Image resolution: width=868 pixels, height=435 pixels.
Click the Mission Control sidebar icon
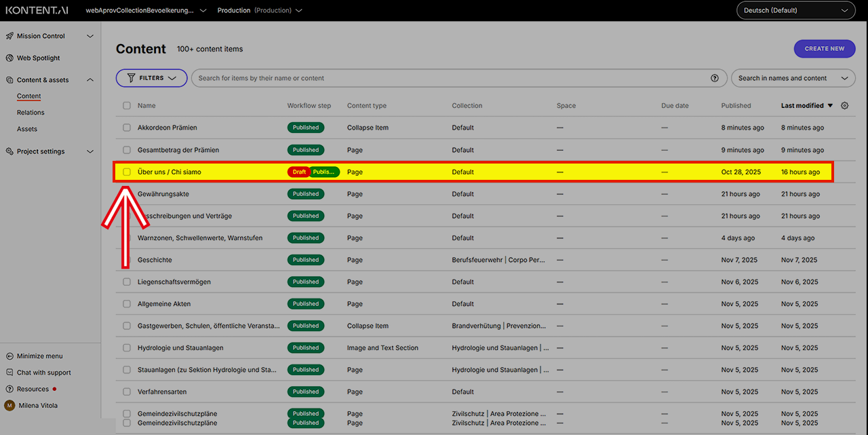[x=10, y=36]
